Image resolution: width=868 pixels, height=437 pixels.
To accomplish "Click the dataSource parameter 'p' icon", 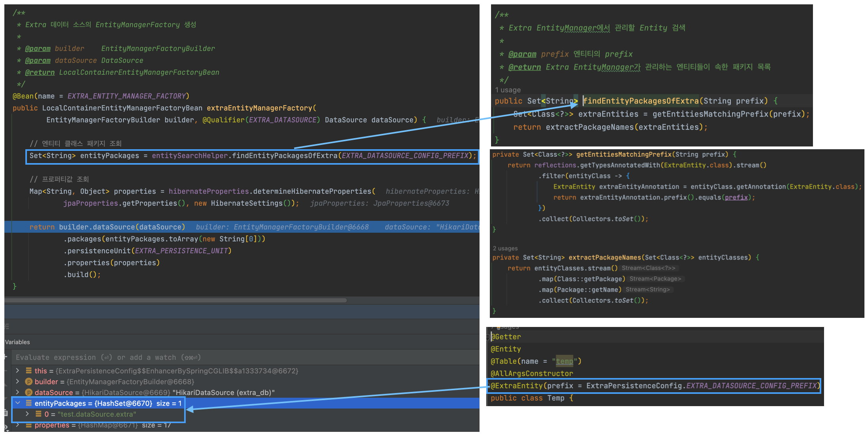I will [29, 392].
